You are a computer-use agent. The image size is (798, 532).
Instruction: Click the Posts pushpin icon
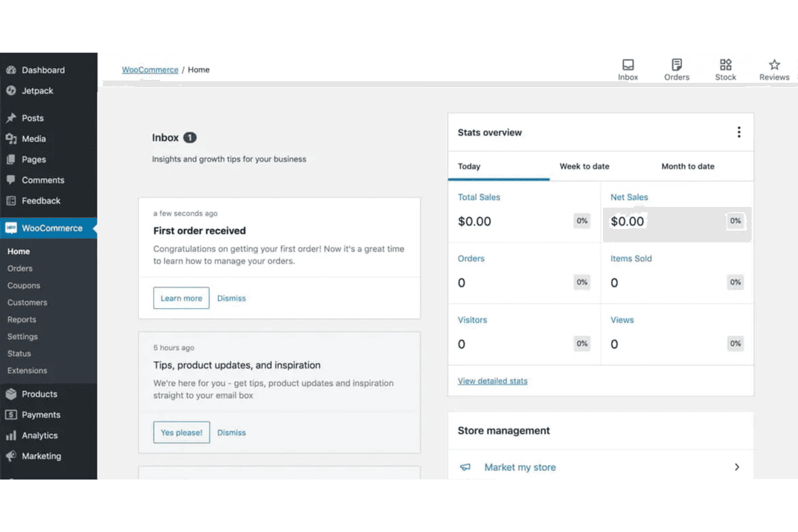[11, 118]
